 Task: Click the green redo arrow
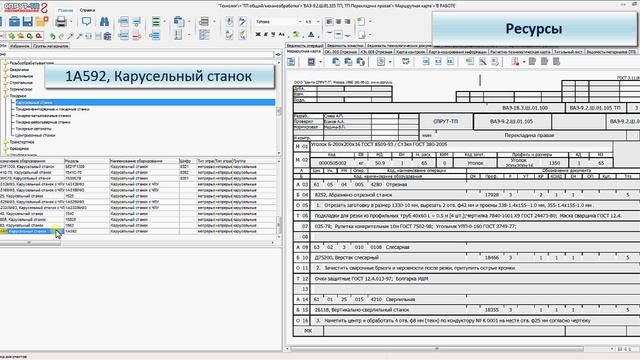[61, 36]
